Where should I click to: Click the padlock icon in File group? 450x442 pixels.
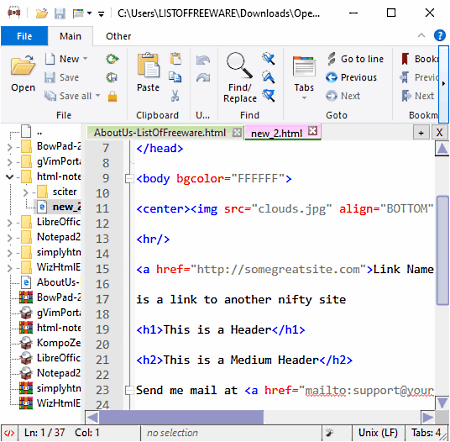pos(112,96)
